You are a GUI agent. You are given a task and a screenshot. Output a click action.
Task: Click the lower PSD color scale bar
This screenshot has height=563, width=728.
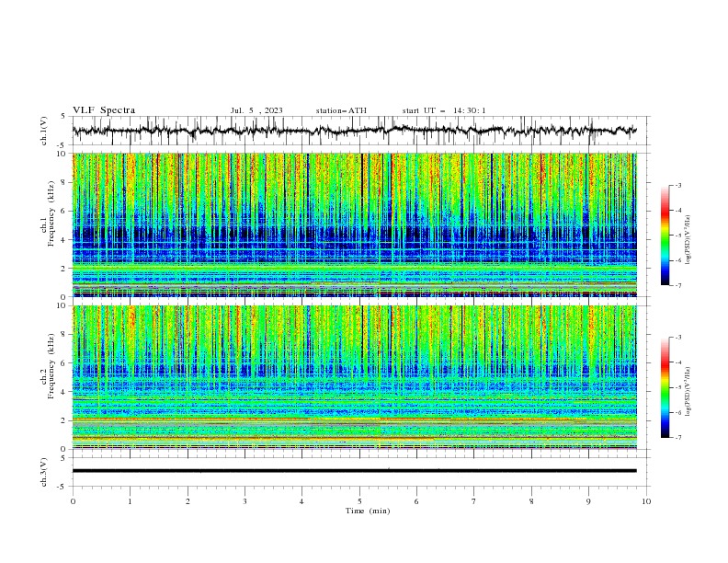tap(665, 387)
